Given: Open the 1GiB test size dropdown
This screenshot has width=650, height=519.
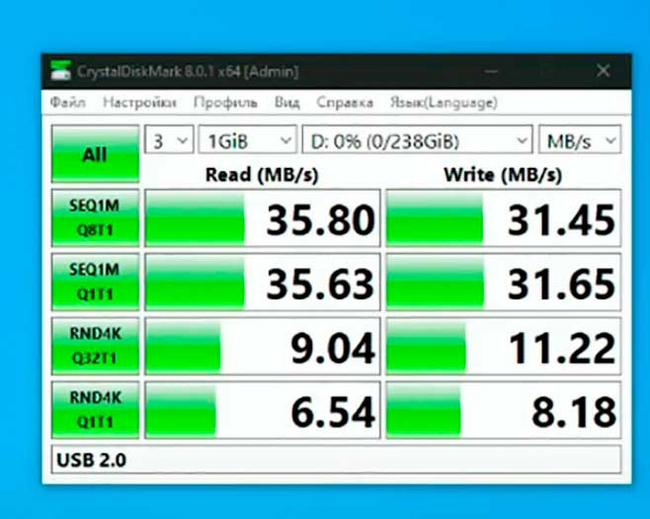Looking at the screenshot, I should click(x=247, y=141).
